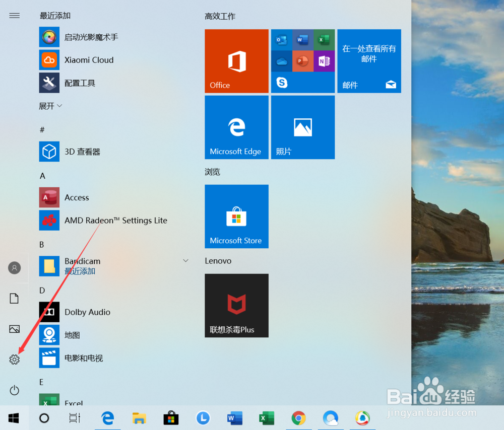Click the 最近添加 section heading
This screenshot has width=504, height=430.
pos(55,16)
